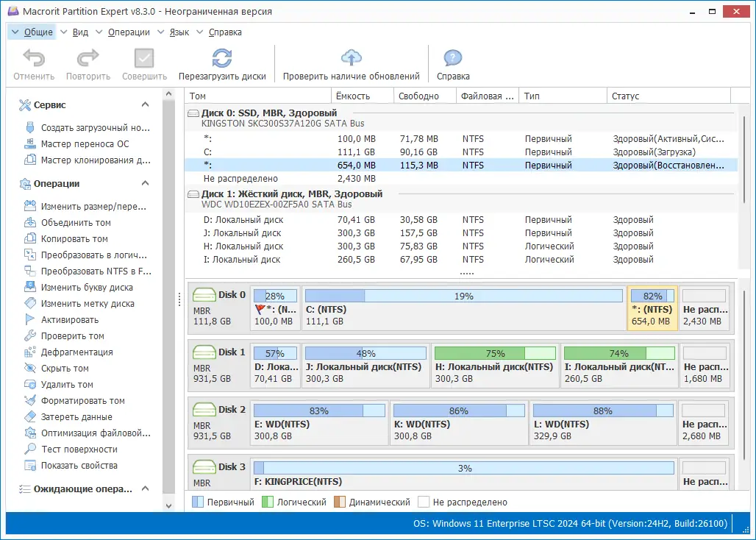Screen dimensions: 756x540
Task: Click the Проверить наличие обновлений cloud icon
Action: point(352,59)
